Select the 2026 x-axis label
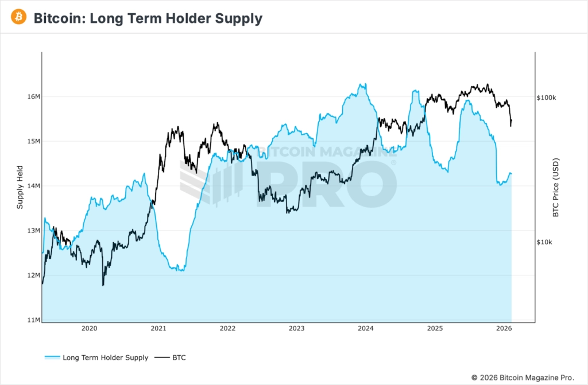The width and height of the screenshot is (588, 385). [x=504, y=328]
